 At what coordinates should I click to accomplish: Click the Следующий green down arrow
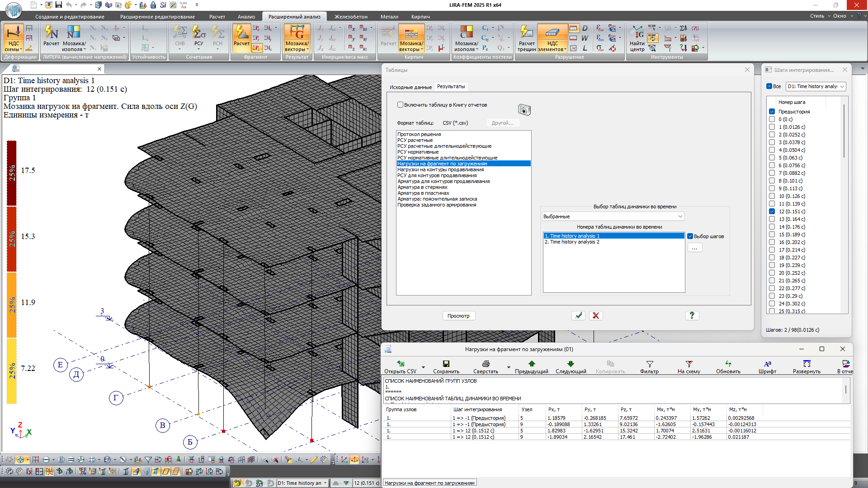tap(571, 364)
